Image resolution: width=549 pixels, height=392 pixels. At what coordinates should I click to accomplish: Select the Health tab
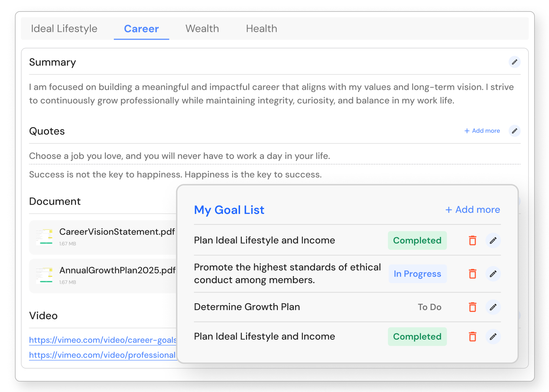point(261,29)
